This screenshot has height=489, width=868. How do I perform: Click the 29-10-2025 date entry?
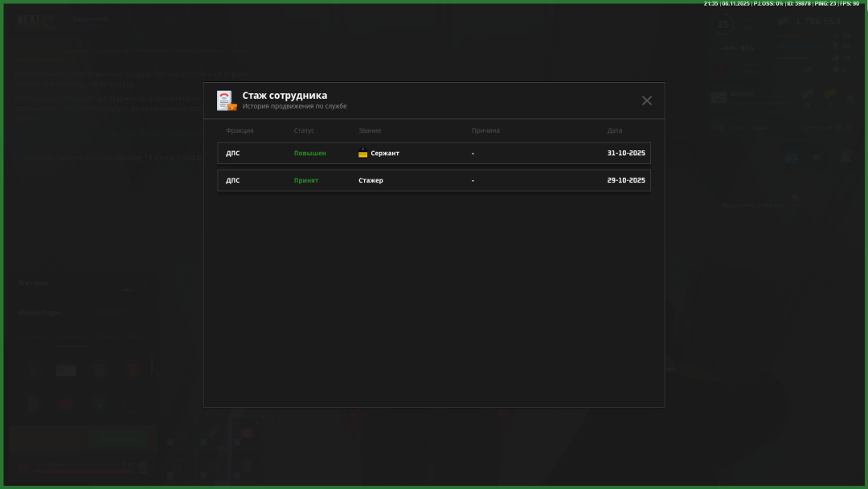tap(625, 181)
